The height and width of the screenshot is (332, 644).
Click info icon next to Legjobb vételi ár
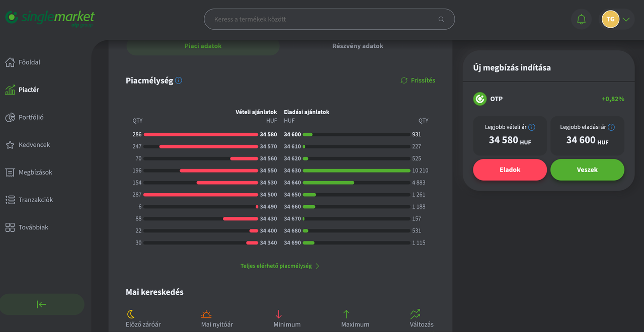(x=532, y=127)
